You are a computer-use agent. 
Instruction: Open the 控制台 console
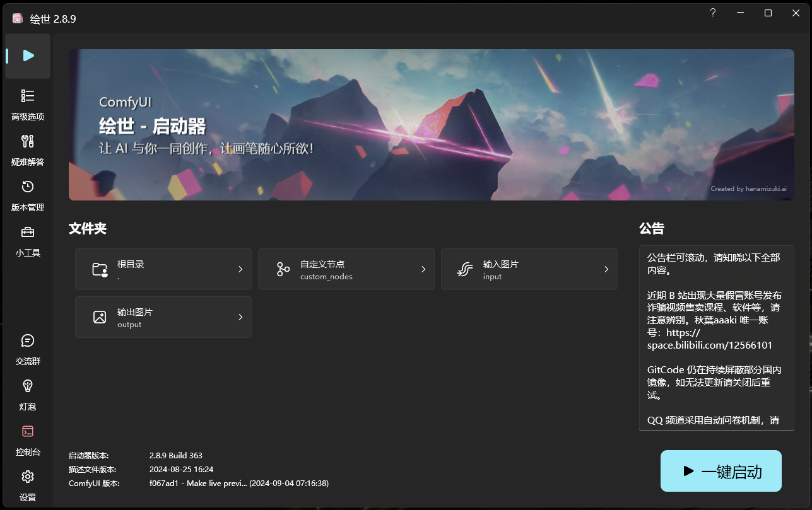[x=27, y=439]
